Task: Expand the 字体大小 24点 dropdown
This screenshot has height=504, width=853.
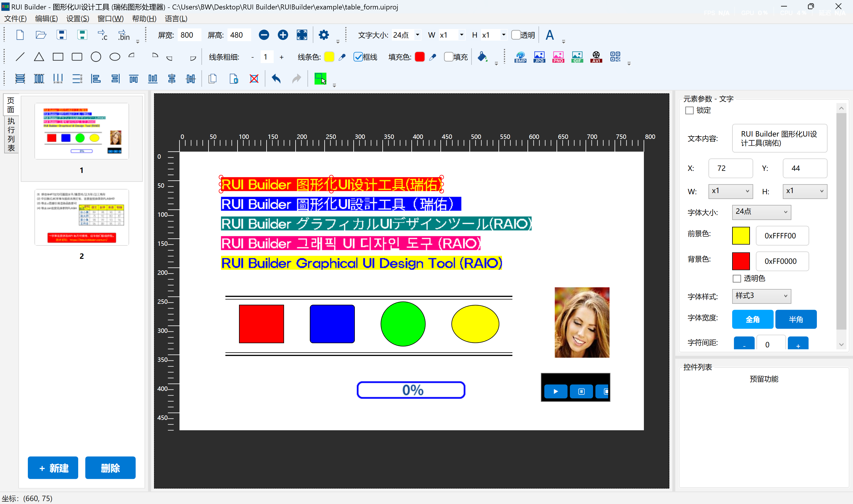Action: tap(761, 212)
